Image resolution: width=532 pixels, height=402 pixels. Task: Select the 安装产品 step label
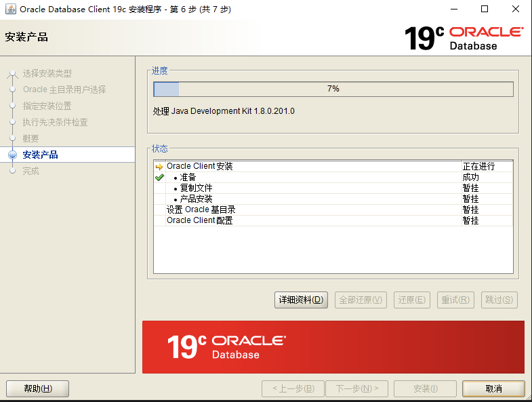(x=41, y=155)
